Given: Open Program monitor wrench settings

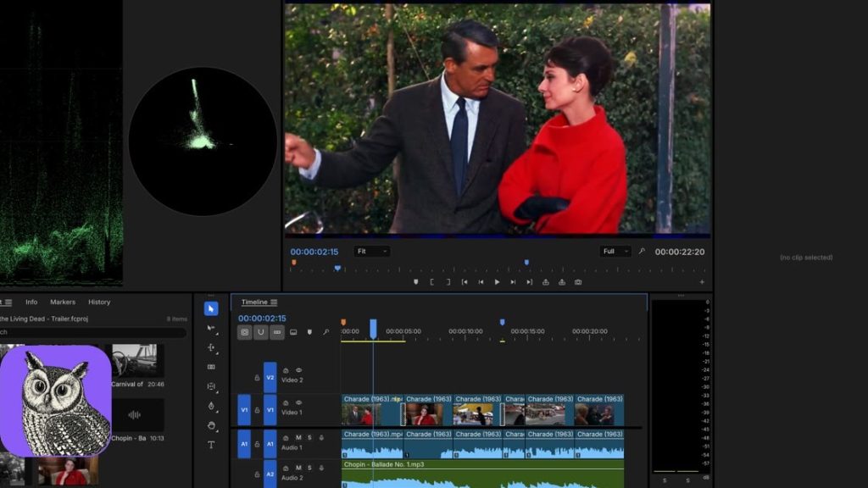Looking at the screenshot, I should tap(642, 251).
